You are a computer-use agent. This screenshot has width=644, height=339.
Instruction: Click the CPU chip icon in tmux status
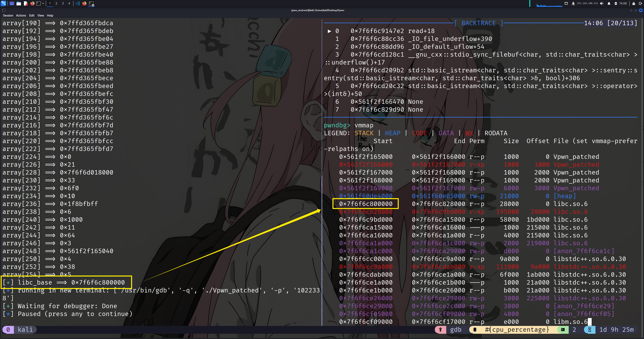(475, 330)
